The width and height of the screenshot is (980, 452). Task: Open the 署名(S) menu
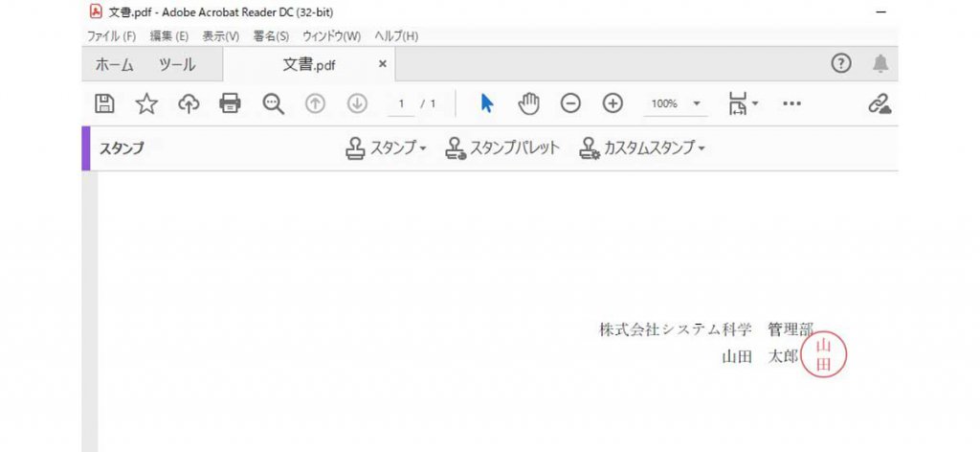tap(271, 36)
